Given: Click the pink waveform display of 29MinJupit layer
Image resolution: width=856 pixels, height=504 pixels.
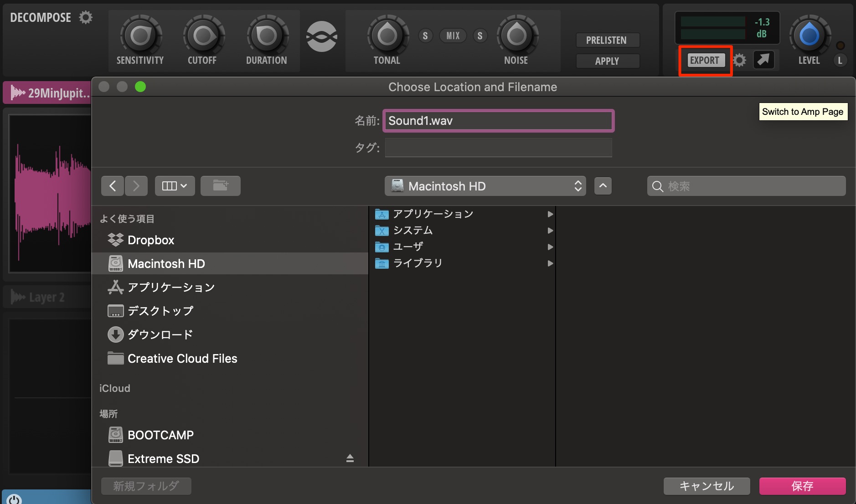Looking at the screenshot, I should [x=51, y=194].
